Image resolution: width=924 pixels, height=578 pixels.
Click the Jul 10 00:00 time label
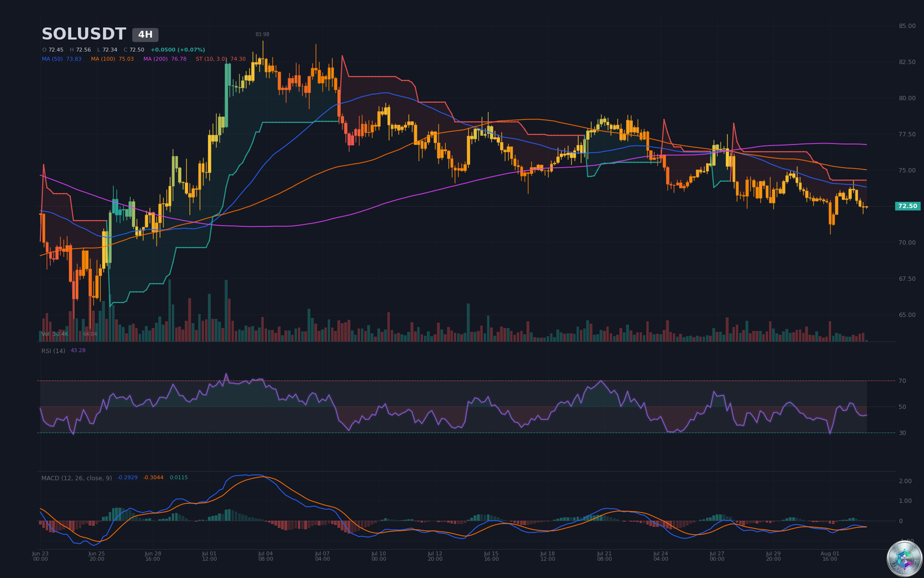pos(379,556)
